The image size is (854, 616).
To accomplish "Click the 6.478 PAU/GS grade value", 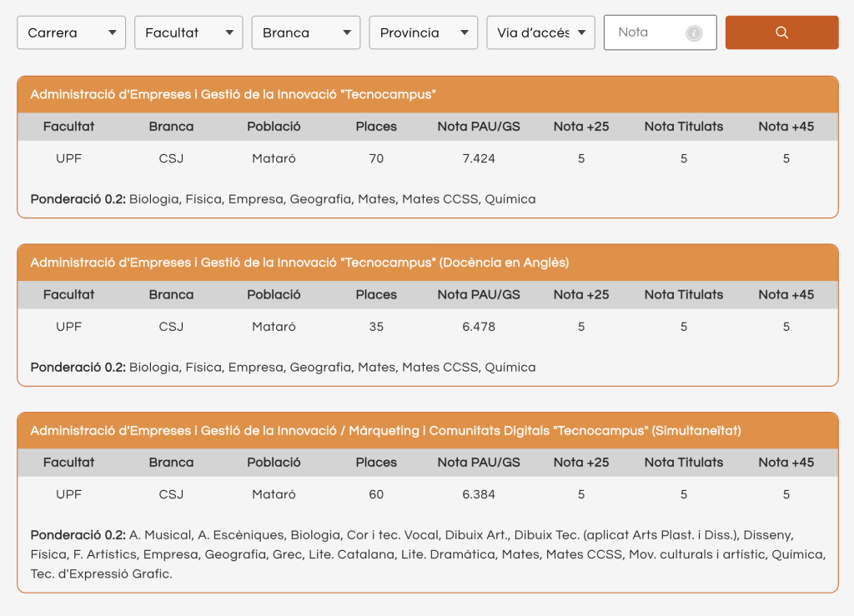I will tap(479, 327).
